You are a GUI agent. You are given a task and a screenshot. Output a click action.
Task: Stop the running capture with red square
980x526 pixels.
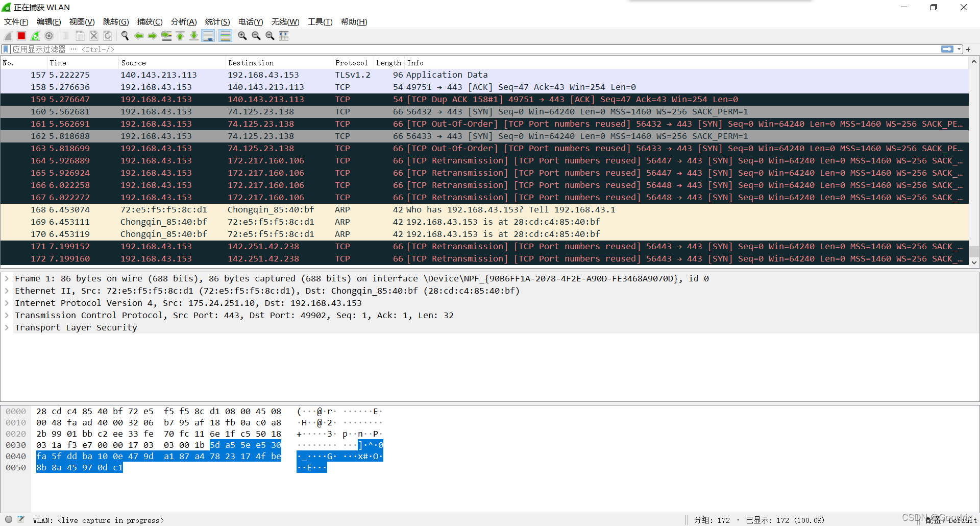point(21,36)
